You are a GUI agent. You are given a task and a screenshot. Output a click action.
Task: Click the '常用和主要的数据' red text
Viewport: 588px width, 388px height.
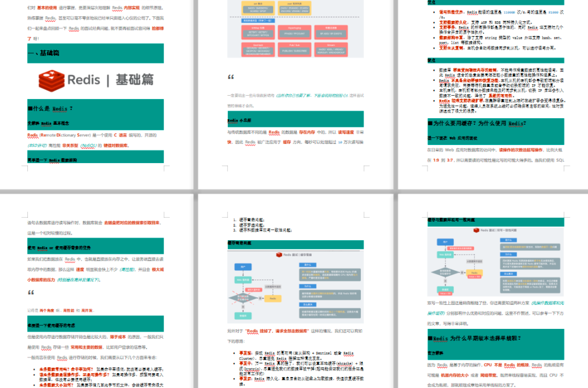pos(87,347)
